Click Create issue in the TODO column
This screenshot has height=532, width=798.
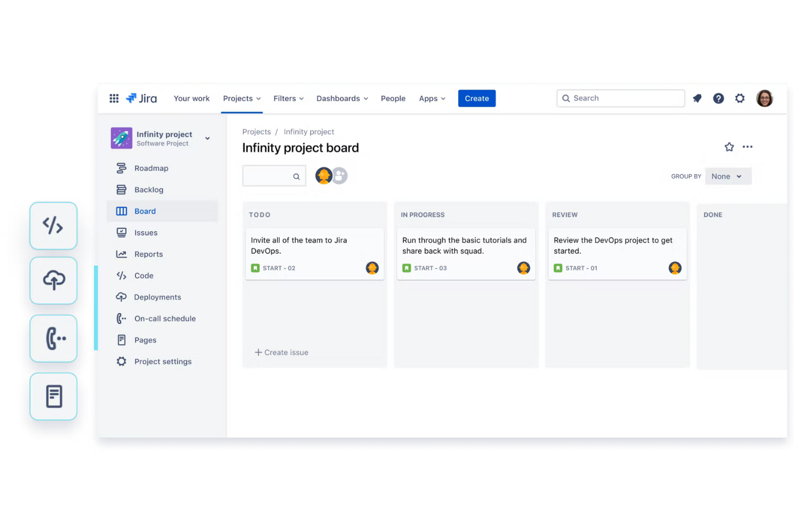click(281, 352)
